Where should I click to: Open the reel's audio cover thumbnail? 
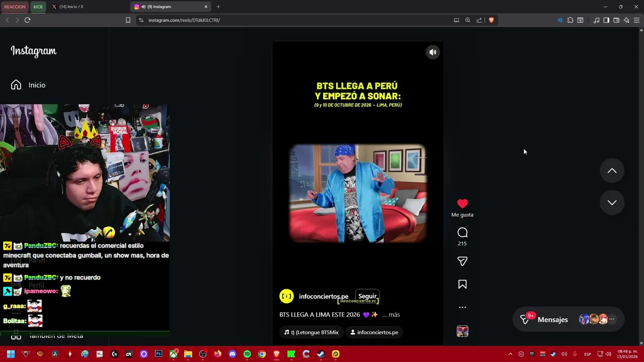(462, 331)
